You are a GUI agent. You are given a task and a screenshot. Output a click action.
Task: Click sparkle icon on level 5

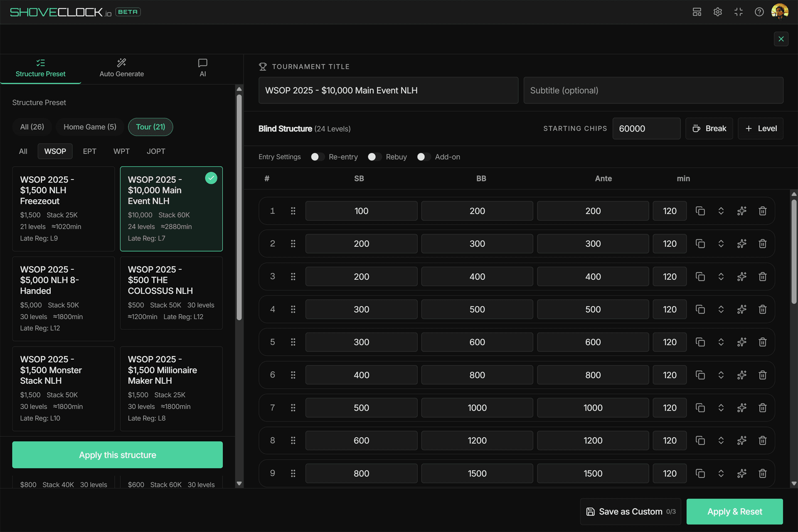(742, 342)
